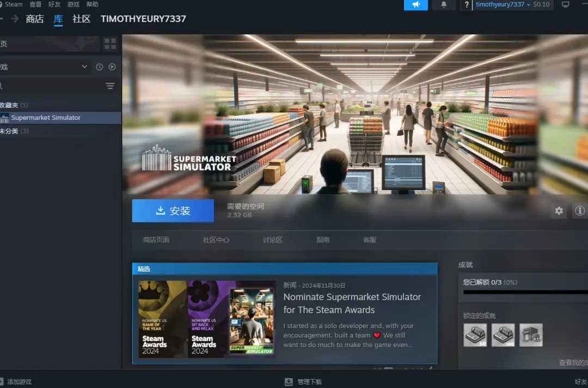Open the 社区中心 community hub link
Image resolution: width=588 pixels, height=388 pixels.
(x=216, y=240)
